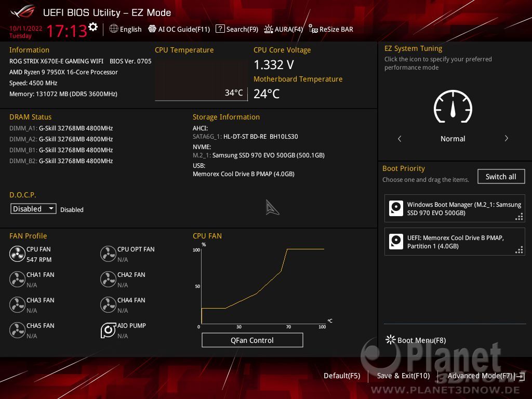Viewport: 532px width, 399px height.
Task: Click Windows Boot Manager disk icon
Action: [395, 208]
